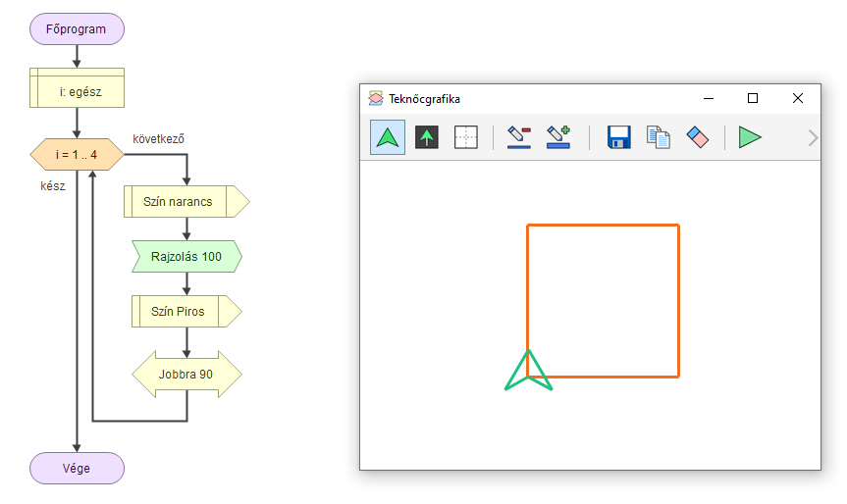Toggle the crosshair grid axes button
The height and width of the screenshot is (504, 847).
tap(465, 137)
